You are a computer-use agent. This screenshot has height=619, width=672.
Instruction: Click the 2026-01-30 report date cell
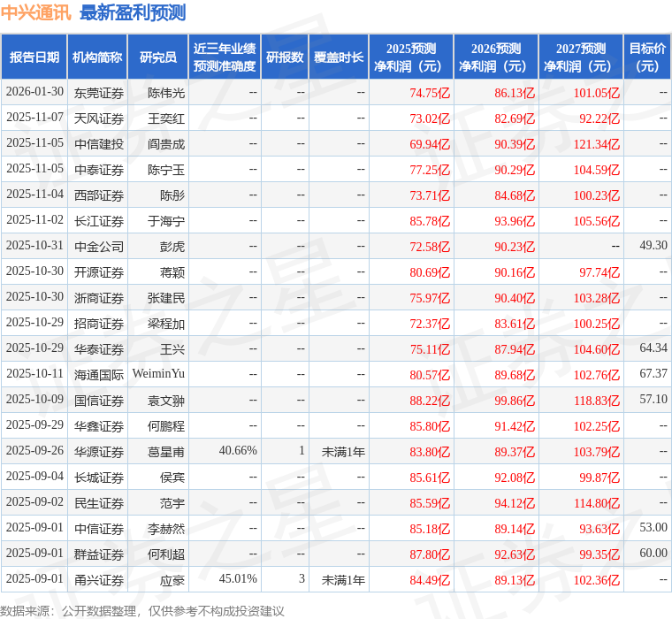pos(34,92)
